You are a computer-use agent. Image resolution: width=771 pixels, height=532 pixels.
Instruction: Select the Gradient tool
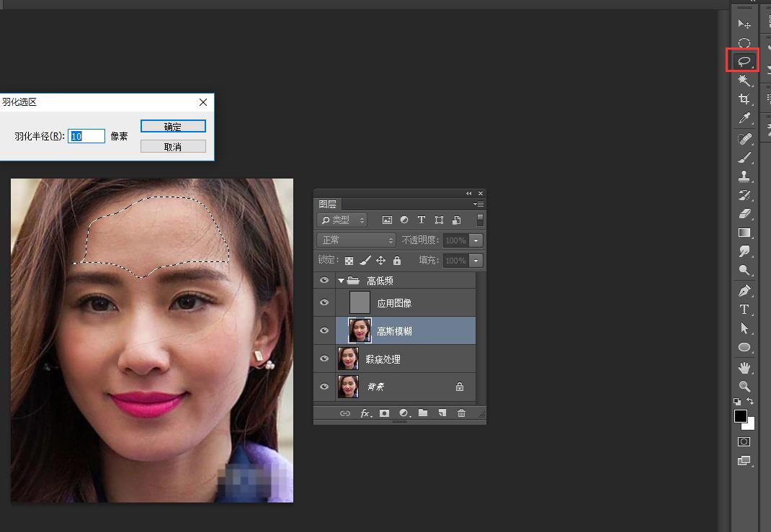[744, 233]
